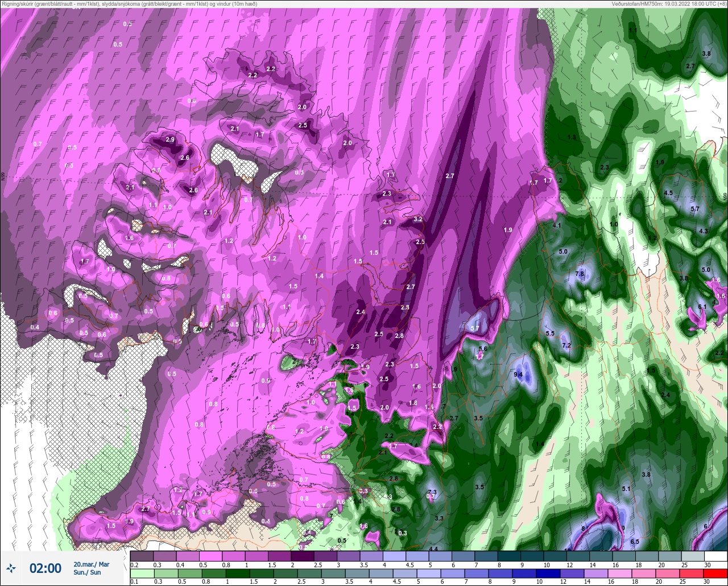Click the 0.2 label under the top legend row
728x586 pixels.
click(134, 565)
